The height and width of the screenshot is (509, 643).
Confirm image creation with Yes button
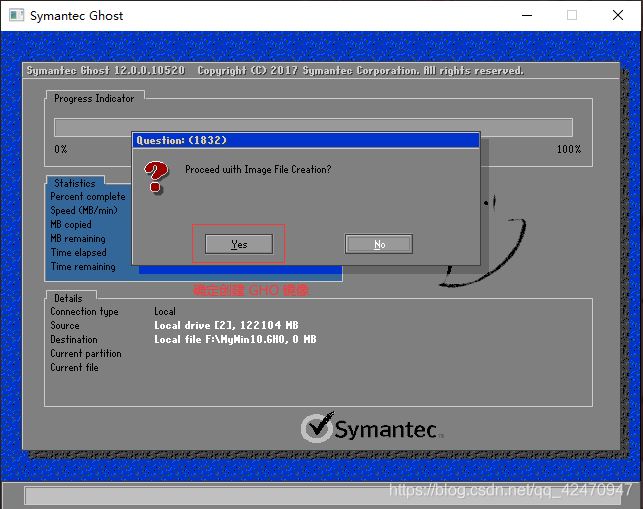coord(239,244)
